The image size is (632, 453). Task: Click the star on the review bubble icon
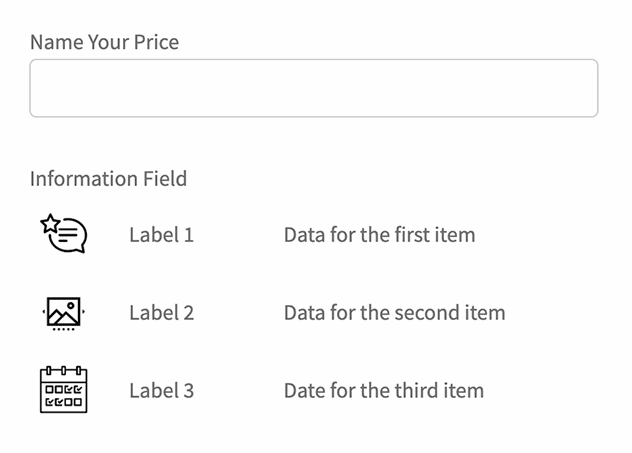click(50, 223)
